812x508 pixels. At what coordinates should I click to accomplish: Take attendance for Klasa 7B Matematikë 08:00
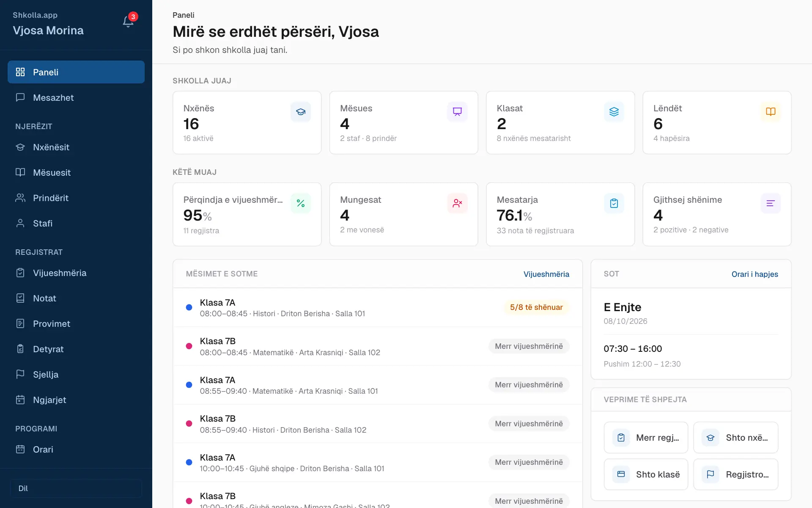pos(529,346)
